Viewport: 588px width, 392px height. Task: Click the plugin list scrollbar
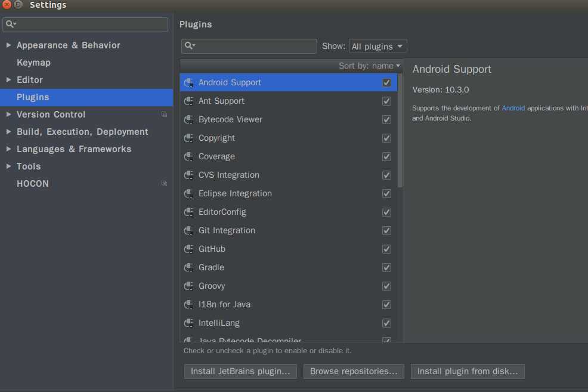(400, 130)
